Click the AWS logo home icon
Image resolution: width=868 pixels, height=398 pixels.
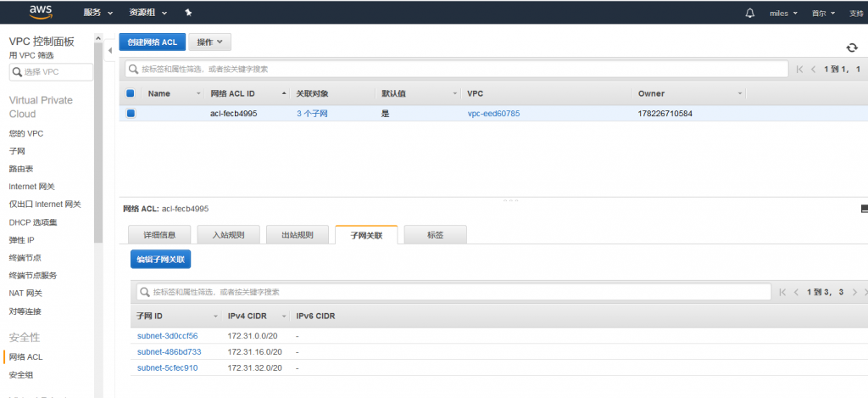[x=41, y=12]
